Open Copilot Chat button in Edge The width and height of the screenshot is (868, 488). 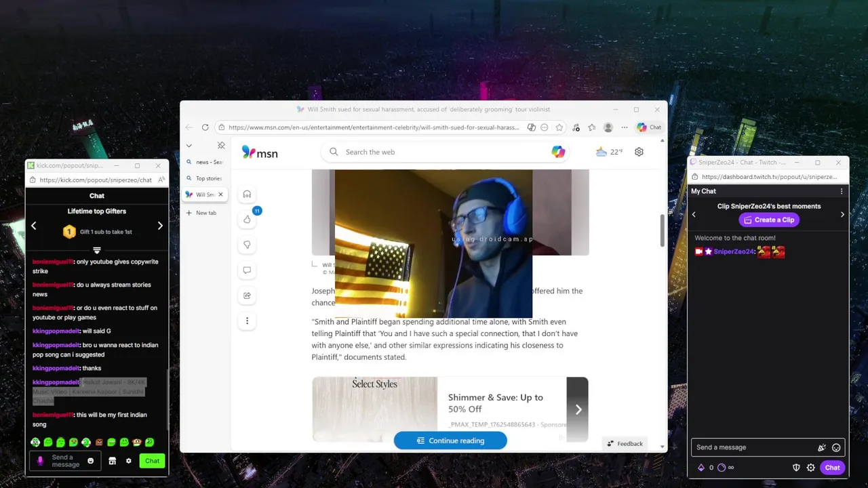click(649, 127)
